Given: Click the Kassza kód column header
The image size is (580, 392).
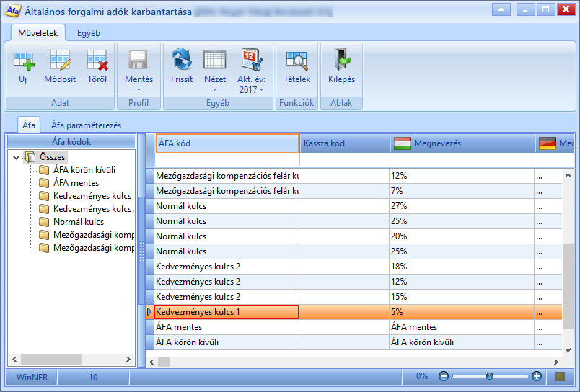Looking at the screenshot, I should click(x=345, y=143).
